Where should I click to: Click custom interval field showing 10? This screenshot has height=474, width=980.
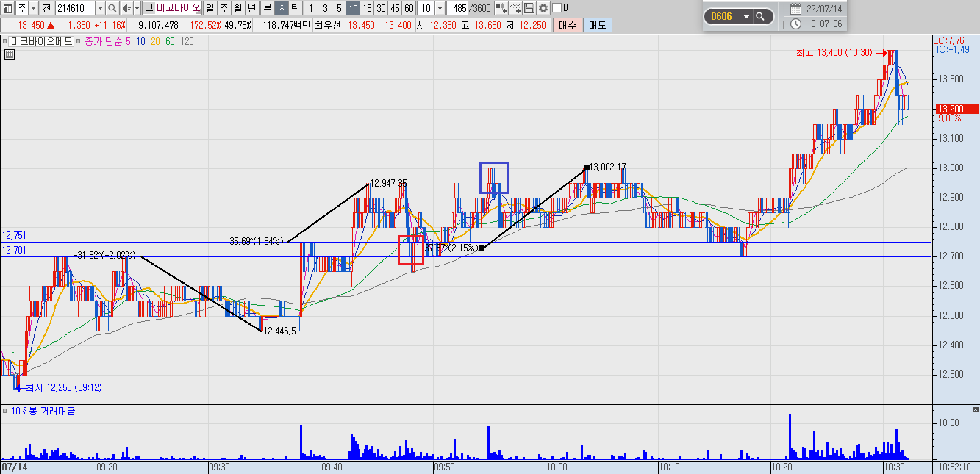[426, 8]
